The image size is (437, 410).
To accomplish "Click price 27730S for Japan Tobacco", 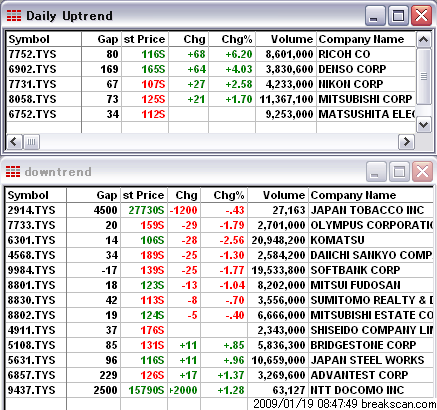I will [x=146, y=210].
